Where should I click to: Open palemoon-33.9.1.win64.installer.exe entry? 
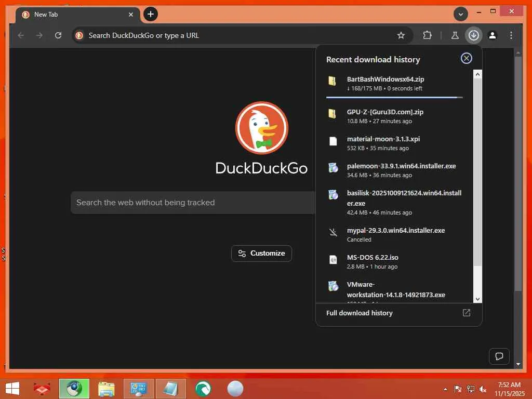[394, 170]
